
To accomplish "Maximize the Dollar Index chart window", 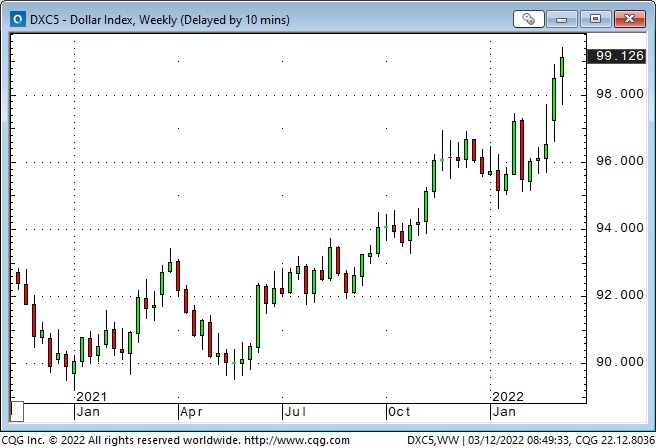I will pyautogui.click(x=595, y=19).
